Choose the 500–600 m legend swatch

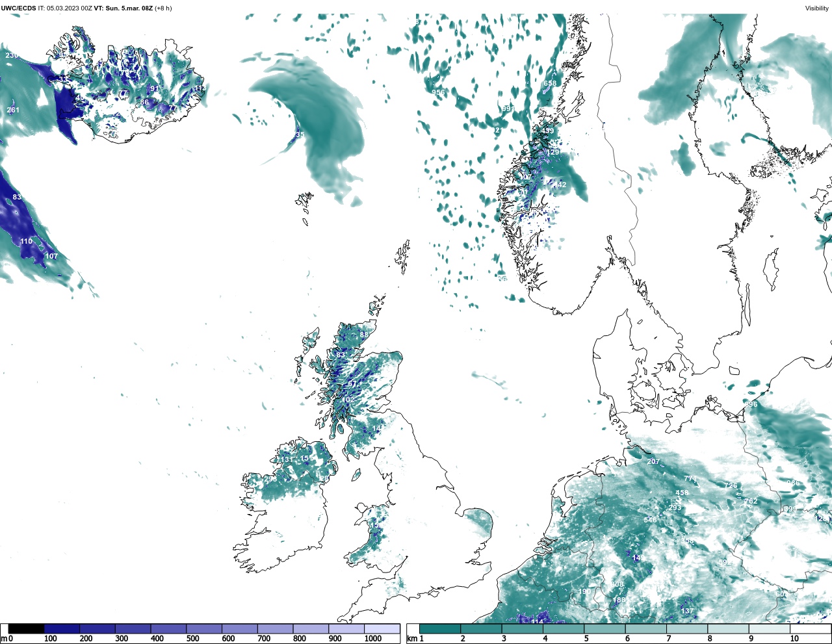click(204, 629)
